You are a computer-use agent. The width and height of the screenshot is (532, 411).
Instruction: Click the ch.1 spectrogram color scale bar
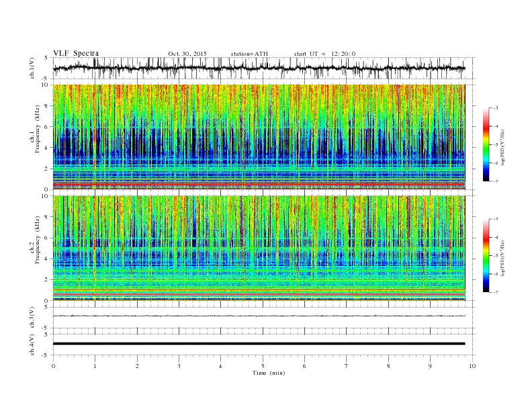click(486, 144)
